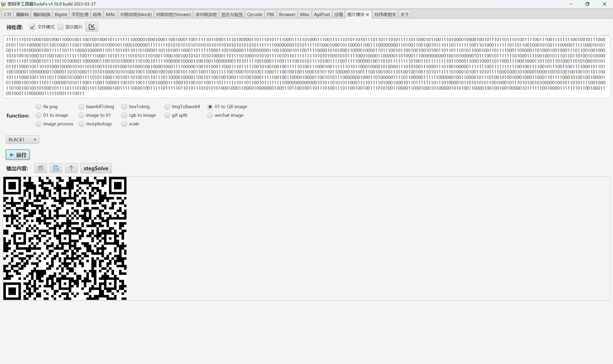Open stegSolve button
Image resolution: width=613 pixels, height=364 pixels.
[96, 168]
